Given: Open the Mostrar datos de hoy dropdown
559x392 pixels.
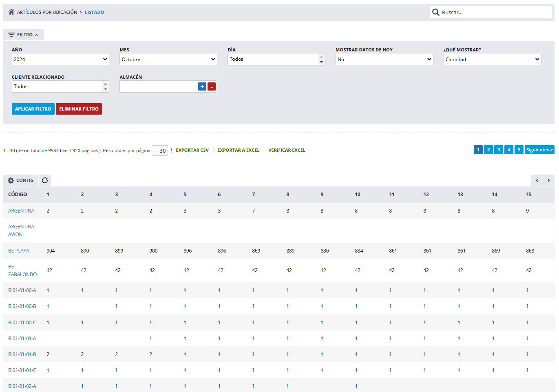Looking at the screenshot, I should tap(384, 60).
